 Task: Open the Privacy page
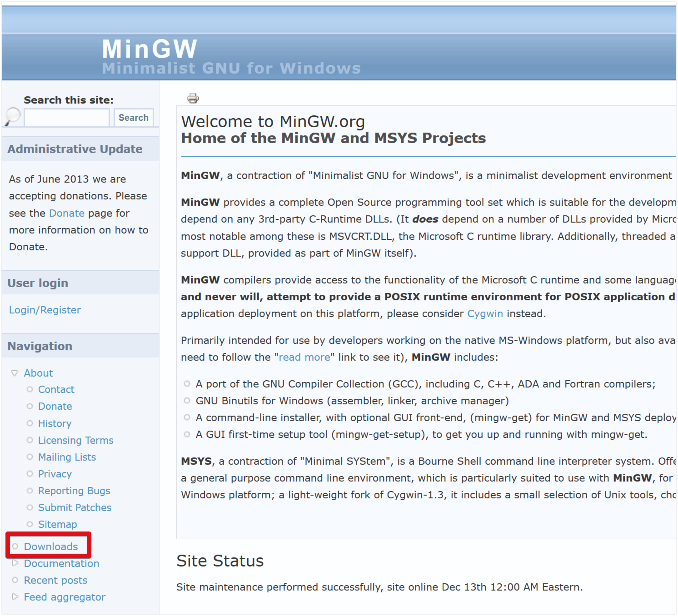[55, 473]
